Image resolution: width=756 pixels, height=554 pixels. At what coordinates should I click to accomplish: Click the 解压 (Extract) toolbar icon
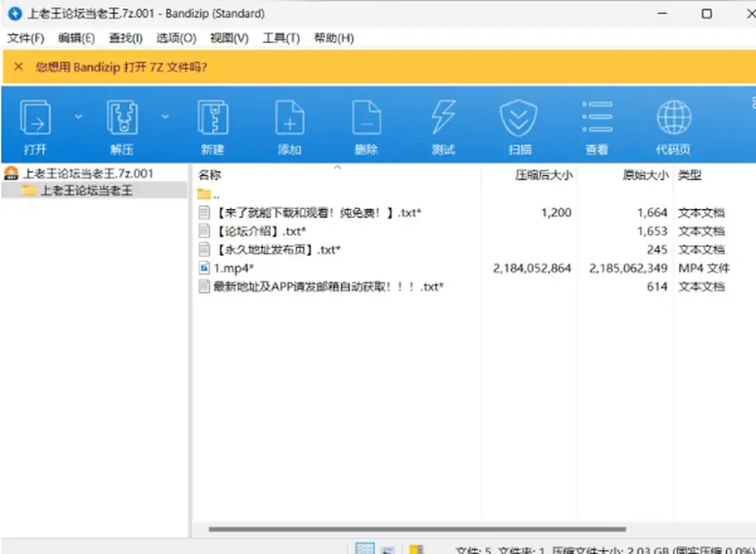(x=121, y=117)
